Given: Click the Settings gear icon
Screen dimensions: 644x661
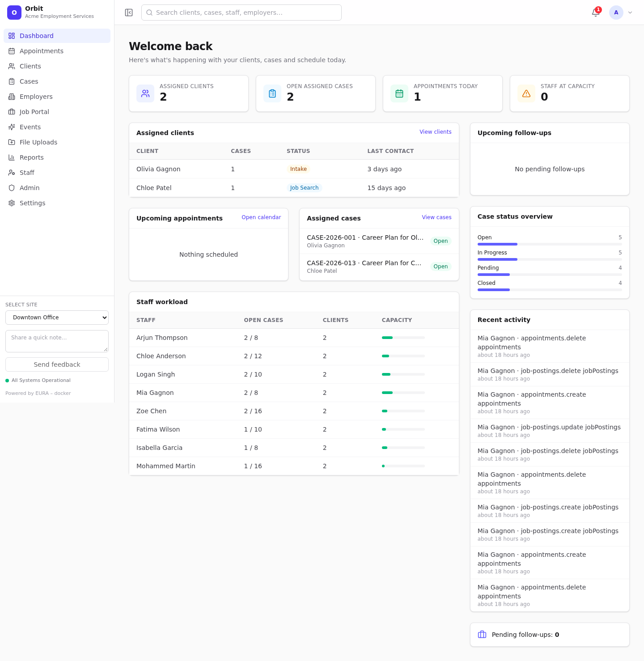Looking at the screenshot, I should [12, 203].
